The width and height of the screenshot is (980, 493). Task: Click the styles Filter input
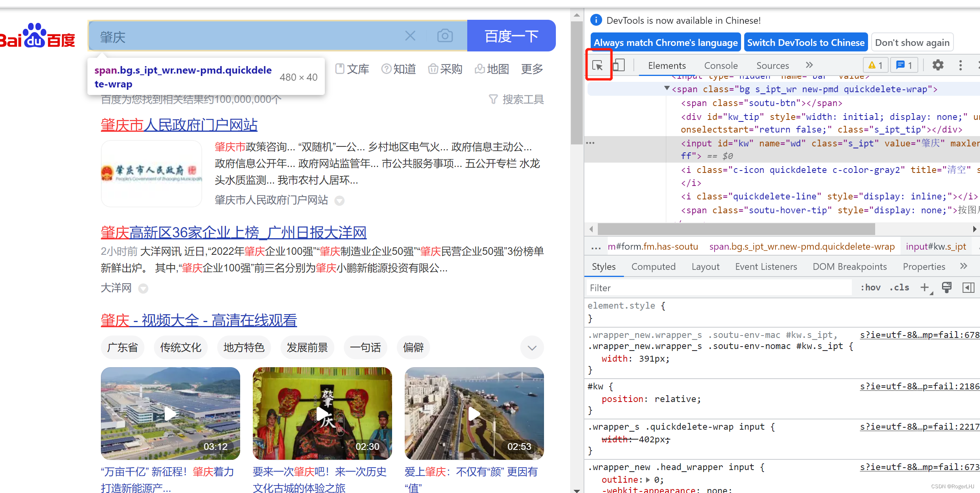click(x=719, y=288)
